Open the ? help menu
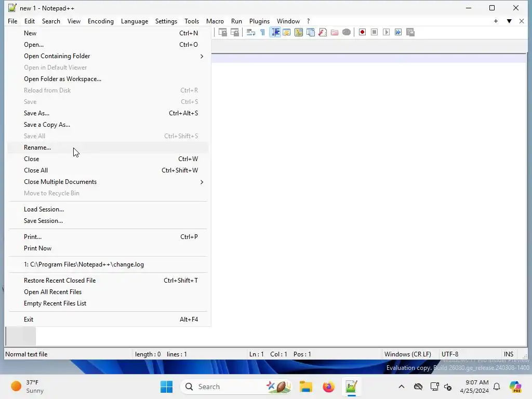This screenshot has width=532, height=399. coord(309,21)
